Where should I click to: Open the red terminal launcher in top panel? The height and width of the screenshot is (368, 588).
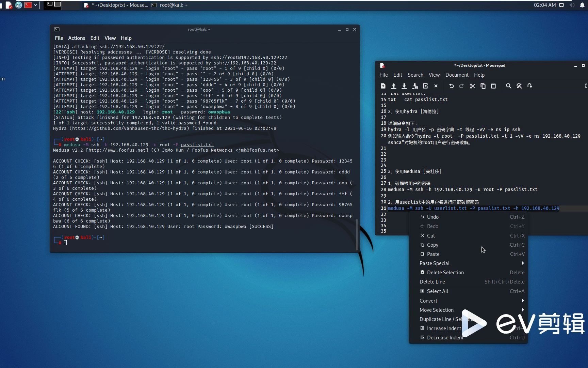pos(28,5)
